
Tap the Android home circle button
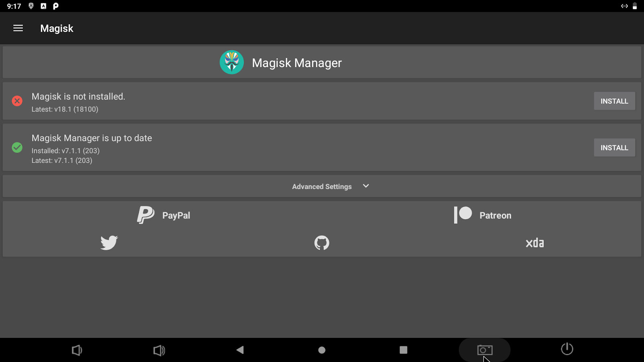(322, 350)
